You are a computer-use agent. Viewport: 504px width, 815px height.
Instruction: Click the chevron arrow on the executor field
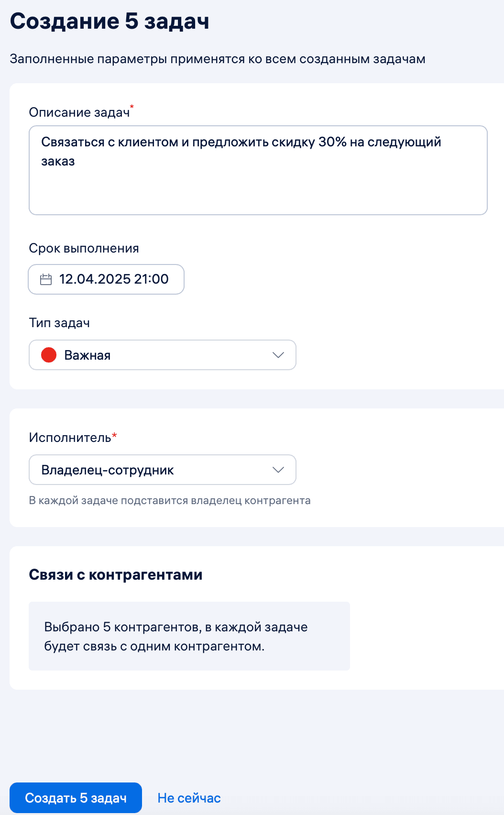click(277, 470)
